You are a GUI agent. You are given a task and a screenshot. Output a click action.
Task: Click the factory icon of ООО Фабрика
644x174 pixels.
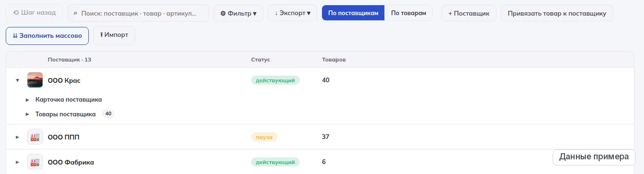click(35, 162)
